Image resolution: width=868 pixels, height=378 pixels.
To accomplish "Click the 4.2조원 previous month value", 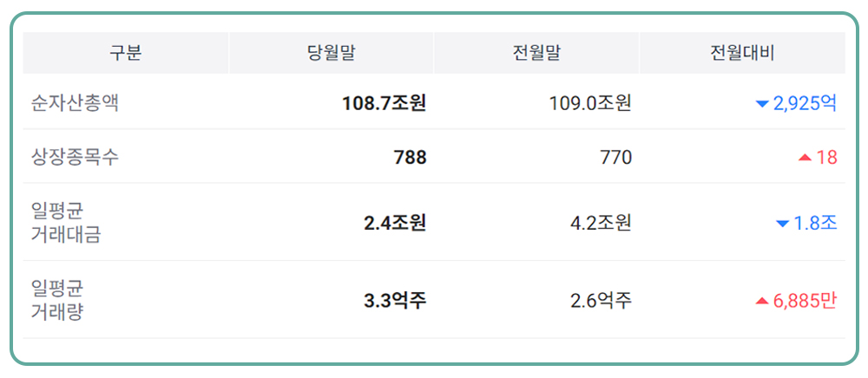I will 601,223.
